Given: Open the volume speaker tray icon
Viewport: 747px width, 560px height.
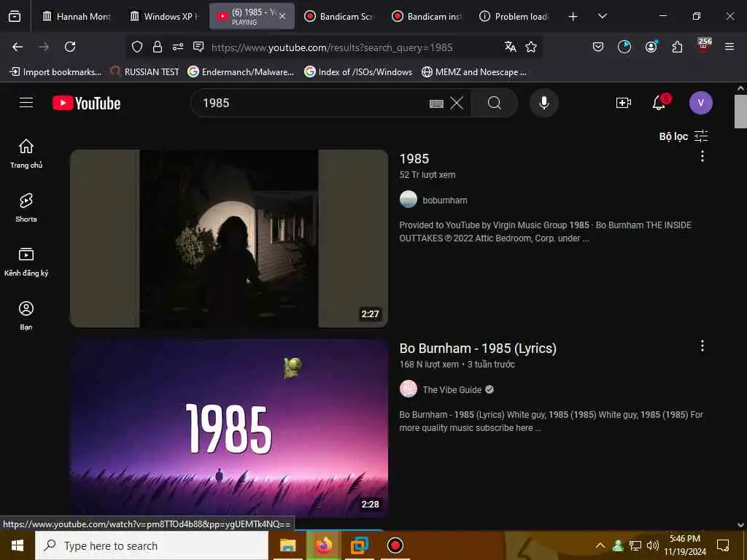Looking at the screenshot, I should point(653,545).
